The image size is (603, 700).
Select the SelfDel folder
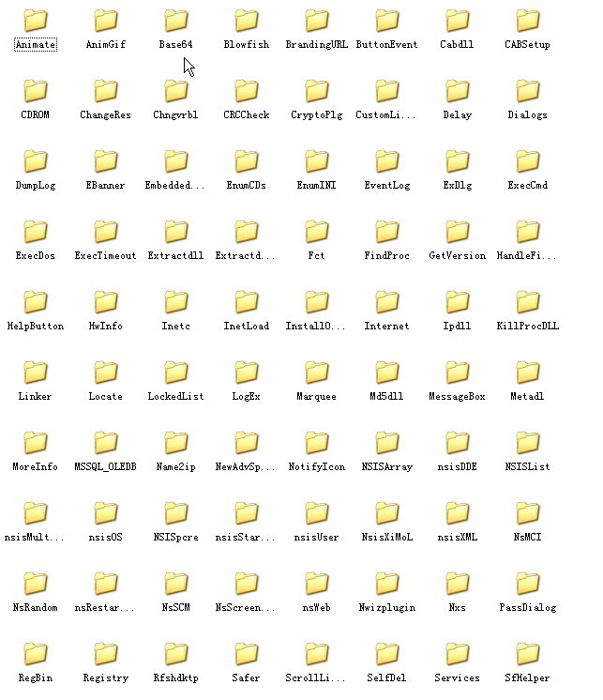click(387, 654)
